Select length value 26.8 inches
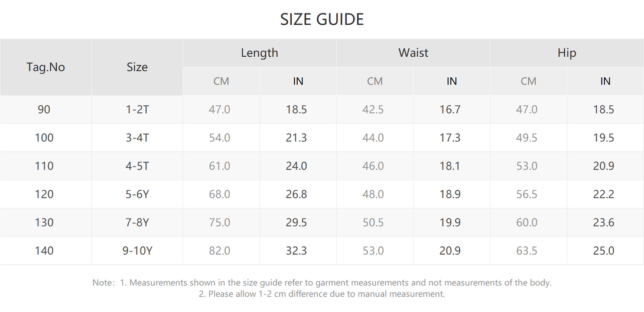 (x=298, y=194)
